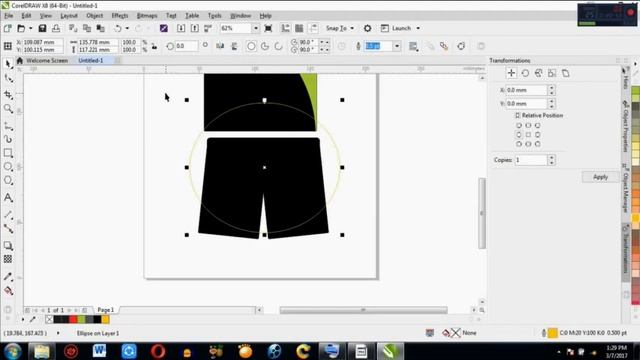Expand the Undo history dropdown arrow
This screenshot has height=360, width=640.
tap(127, 28)
